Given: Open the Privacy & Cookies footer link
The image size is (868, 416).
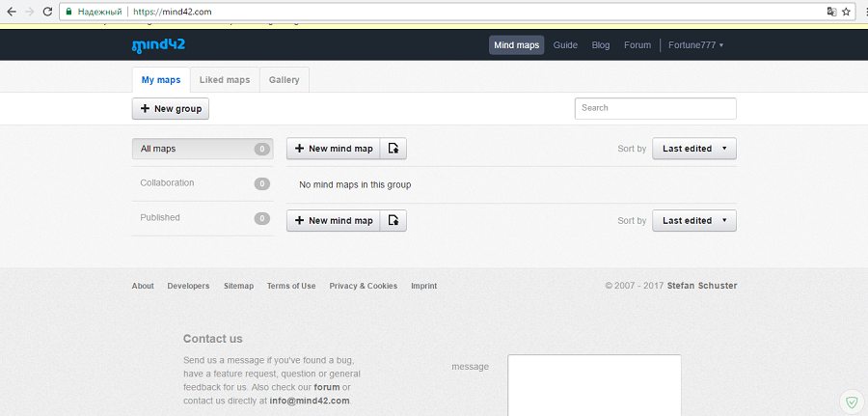Looking at the screenshot, I should tap(364, 286).
